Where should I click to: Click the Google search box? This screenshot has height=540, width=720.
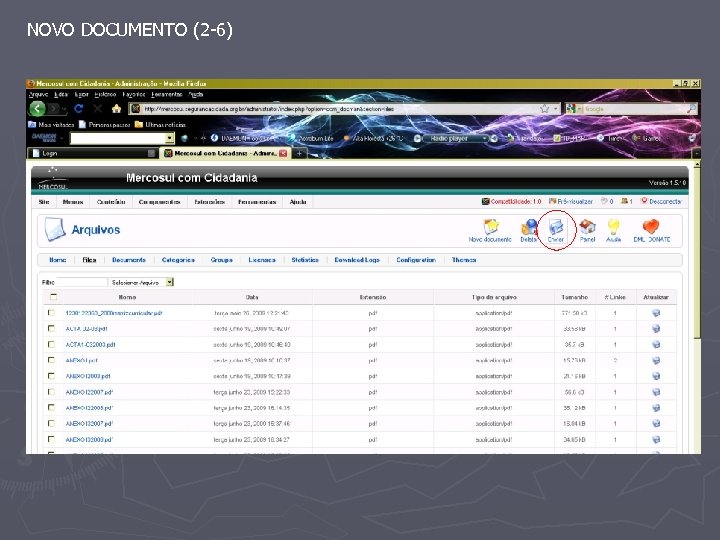coord(635,109)
